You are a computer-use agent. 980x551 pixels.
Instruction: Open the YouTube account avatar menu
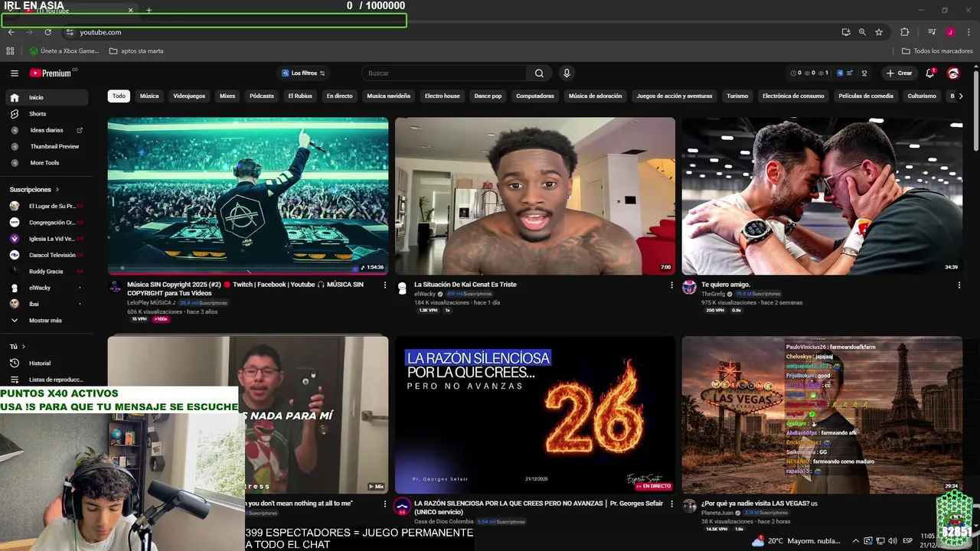tap(953, 73)
